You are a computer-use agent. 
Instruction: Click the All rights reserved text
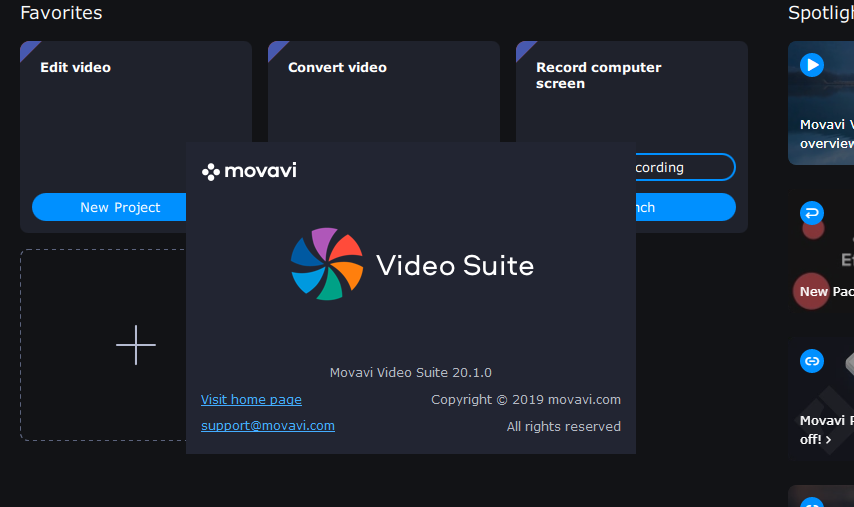(564, 426)
